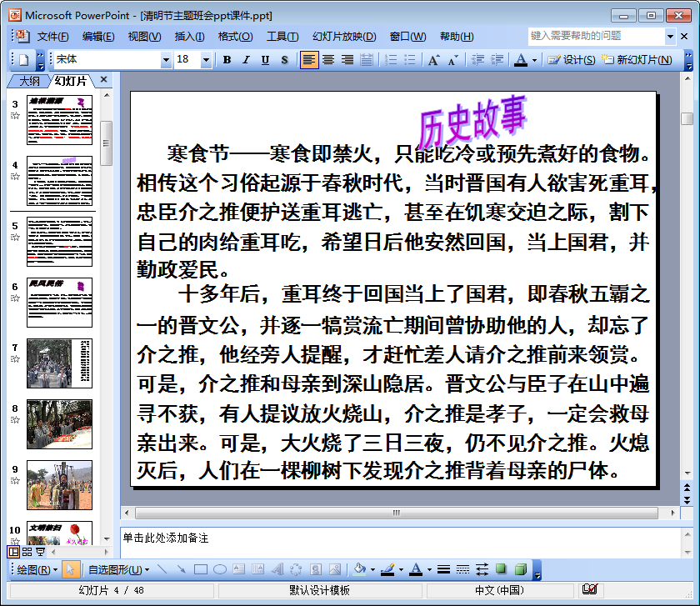Select slide 7 thumbnail
The width and height of the screenshot is (700, 606).
59,363
